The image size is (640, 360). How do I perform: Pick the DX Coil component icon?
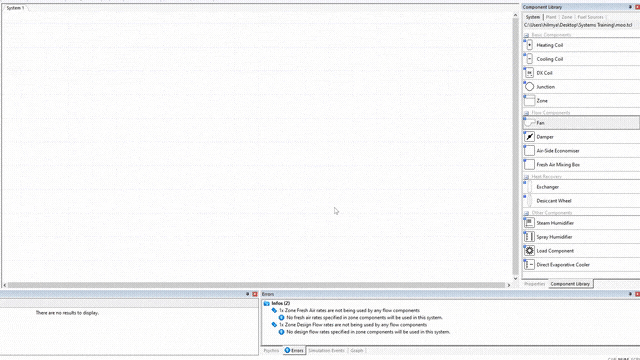coord(529,73)
